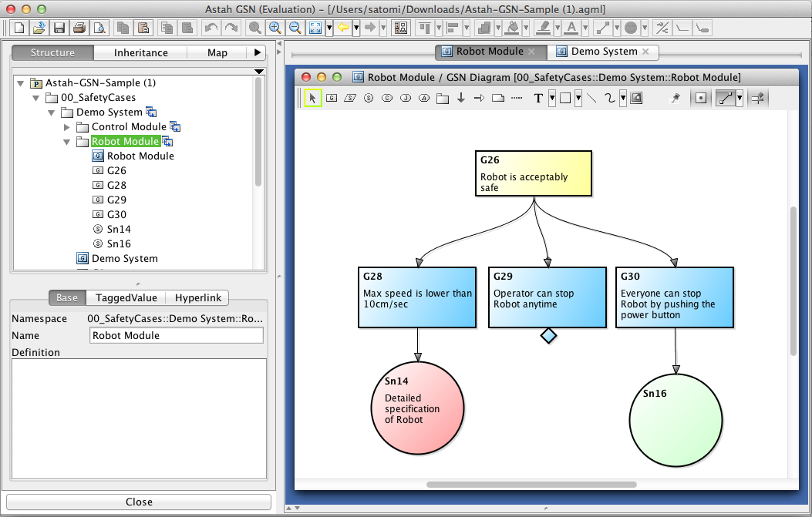Click the Name field containing Robot Module
The image size is (812, 517).
pyautogui.click(x=176, y=336)
